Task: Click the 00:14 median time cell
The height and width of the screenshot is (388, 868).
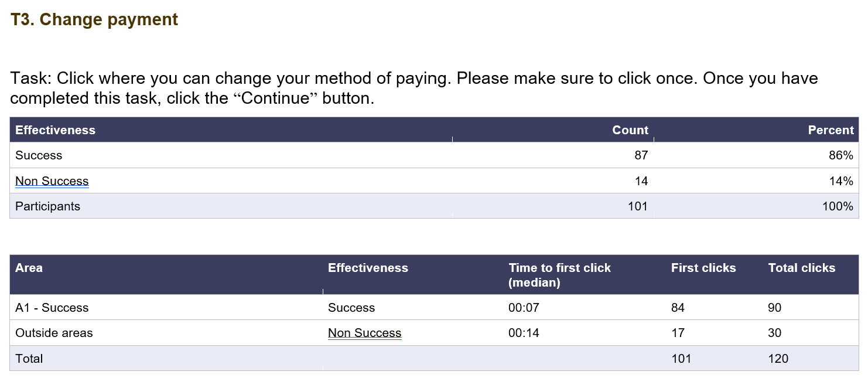Action: click(x=524, y=333)
